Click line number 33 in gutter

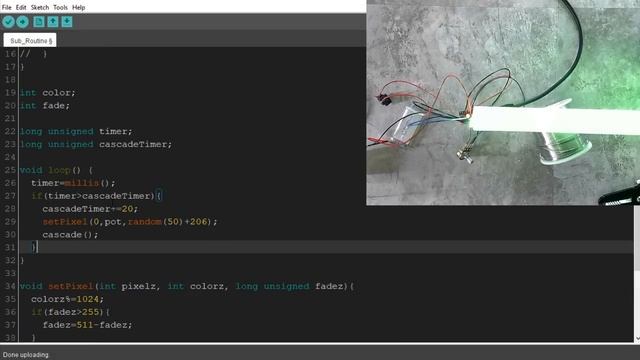pos(10,273)
